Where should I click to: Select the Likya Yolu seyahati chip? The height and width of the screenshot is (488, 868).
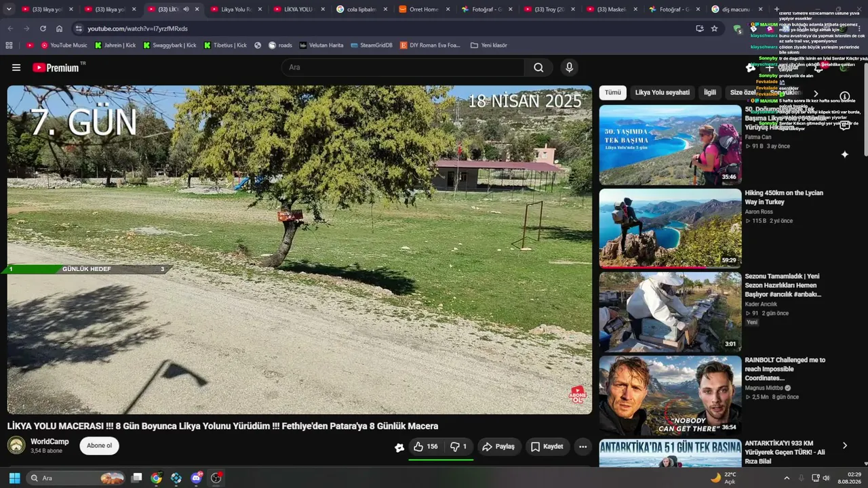(x=662, y=92)
